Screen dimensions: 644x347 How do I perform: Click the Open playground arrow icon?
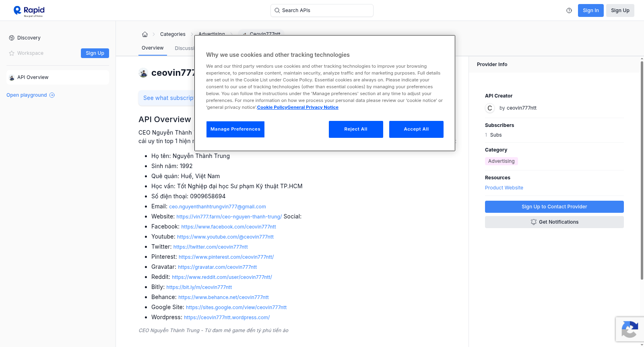pyautogui.click(x=52, y=95)
